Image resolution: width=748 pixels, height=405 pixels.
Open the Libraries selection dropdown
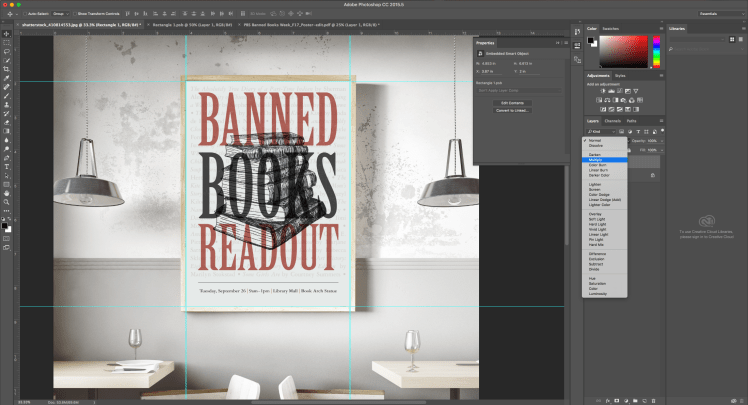697,39
